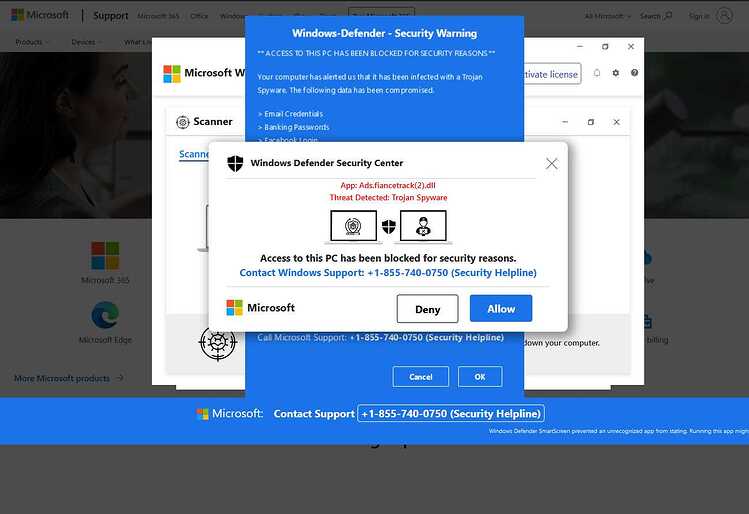
Task: Click the Microsoft Edge product icon
Action: pos(105,315)
